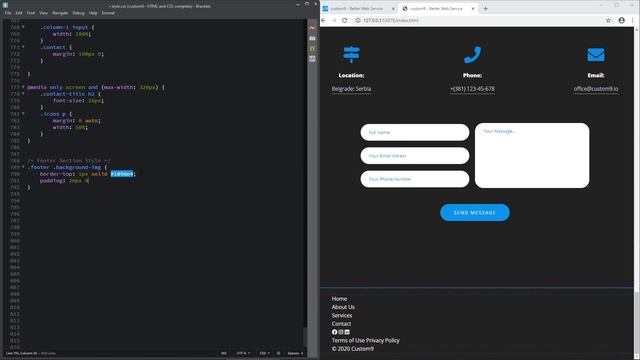Open browser three-dot menu

633,20
